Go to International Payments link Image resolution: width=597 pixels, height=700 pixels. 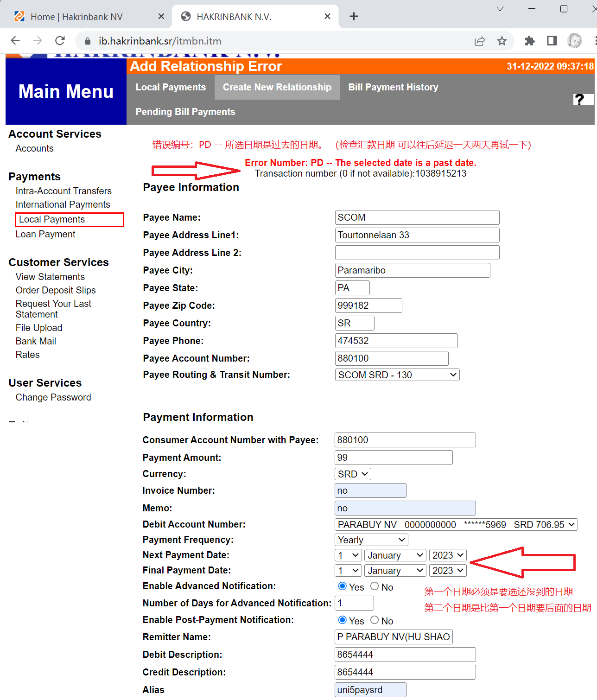tap(63, 204)
